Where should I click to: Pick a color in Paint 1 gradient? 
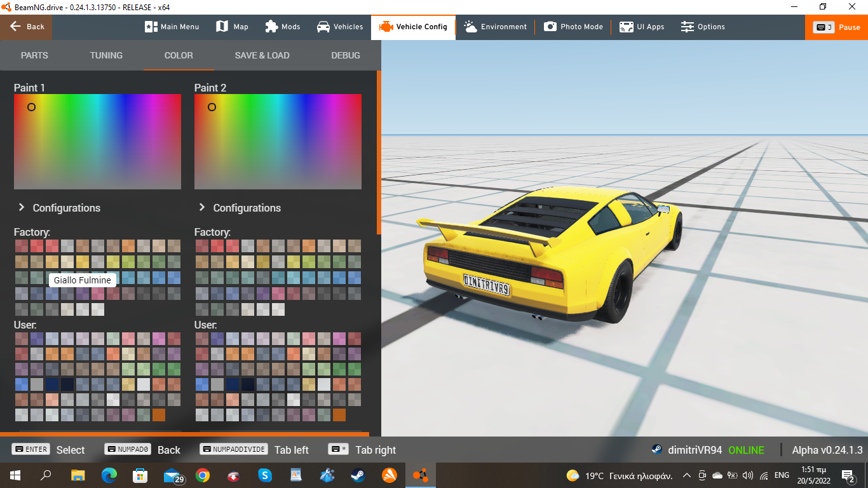pos(97,142)
